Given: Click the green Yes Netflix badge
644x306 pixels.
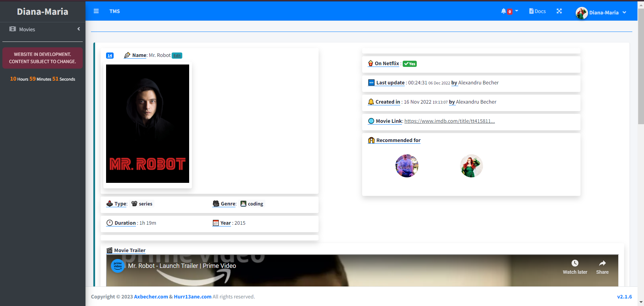Looking at the screenshot, I should pos(410,64).
